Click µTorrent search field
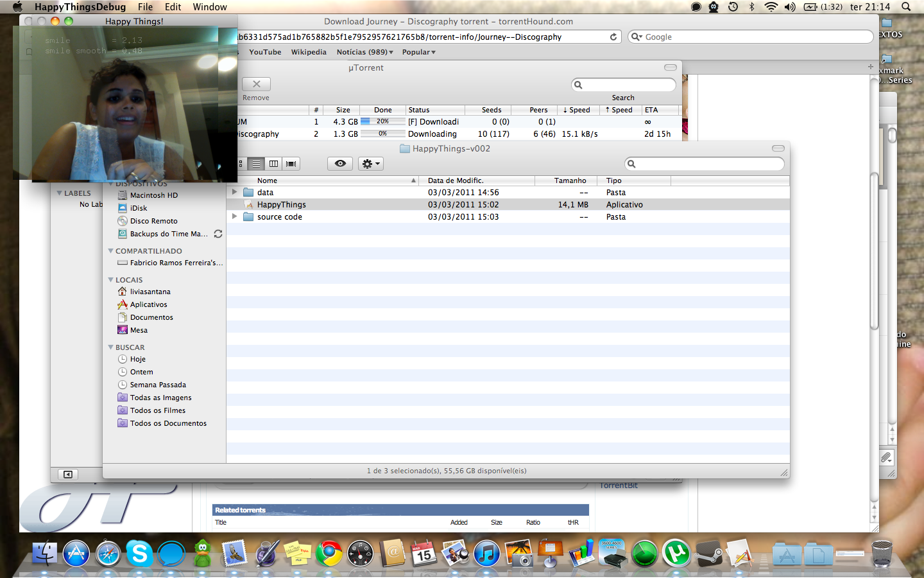Image resolution: width=924 pixels, height=578 pixels. (624, 85)
